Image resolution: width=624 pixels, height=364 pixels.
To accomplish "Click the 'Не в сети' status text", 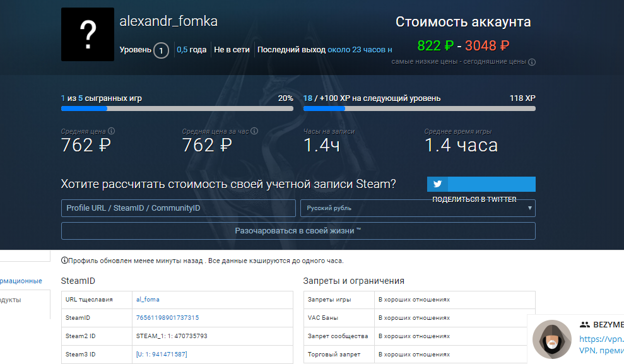I will pyautogui.click(x=232, y=50).
